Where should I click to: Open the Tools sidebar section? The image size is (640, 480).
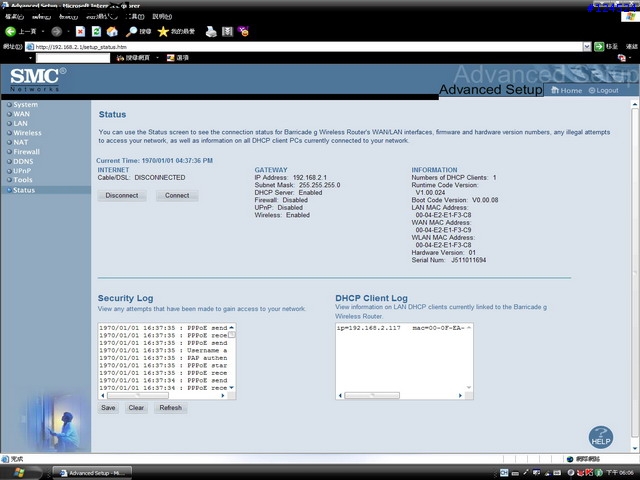click(22, 180)
